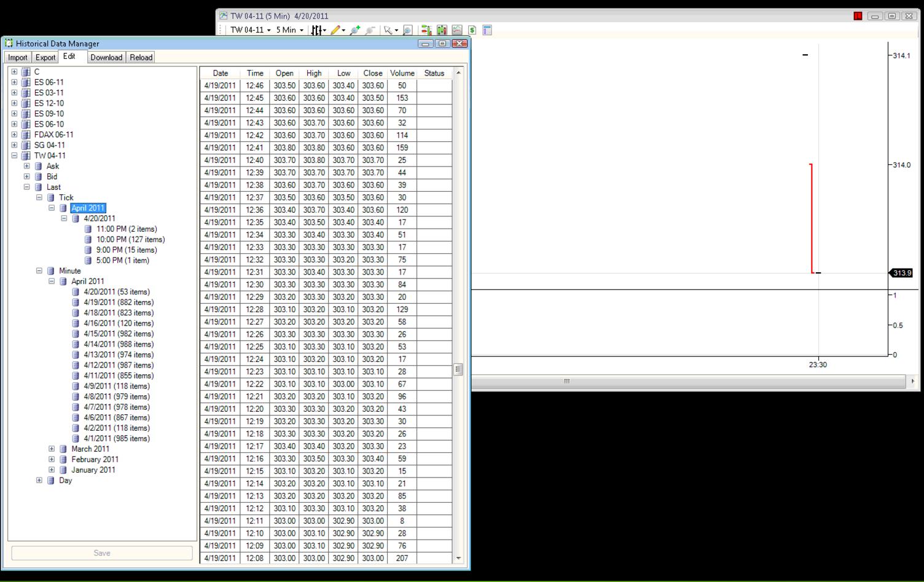Expand the C instrument node
This screenshot has width=924, height=582.
point(14,72)
